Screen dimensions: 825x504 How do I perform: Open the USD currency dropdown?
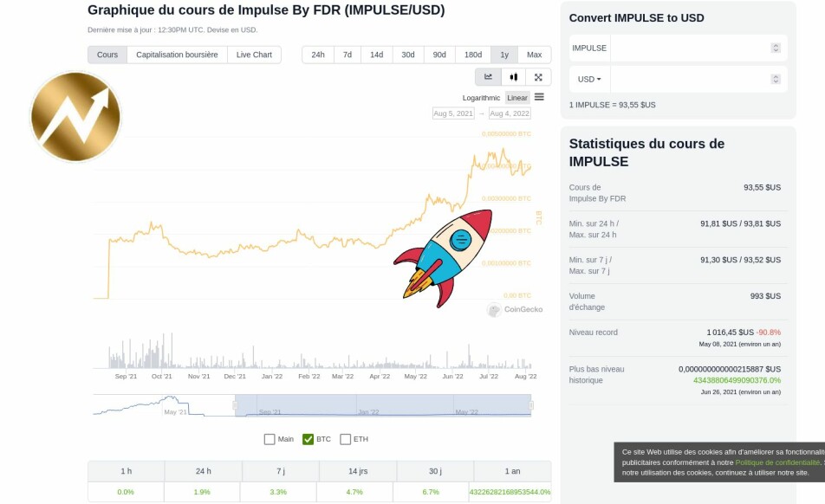[x=589, y=80]
